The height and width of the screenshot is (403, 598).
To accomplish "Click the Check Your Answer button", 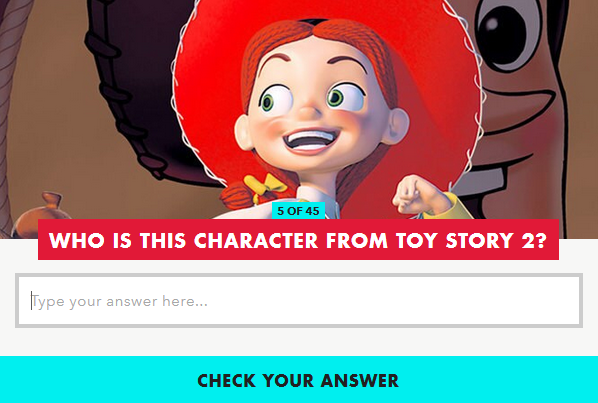I will (299, 380).
